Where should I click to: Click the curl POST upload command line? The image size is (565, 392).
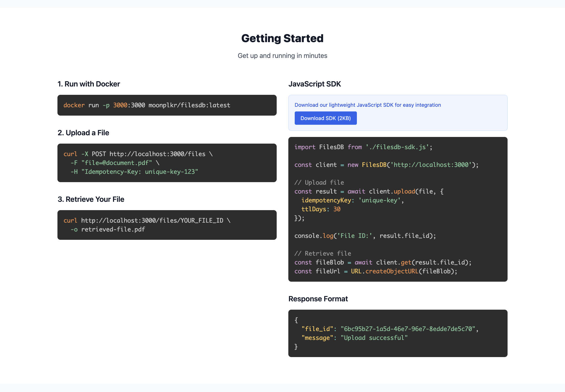138,154
